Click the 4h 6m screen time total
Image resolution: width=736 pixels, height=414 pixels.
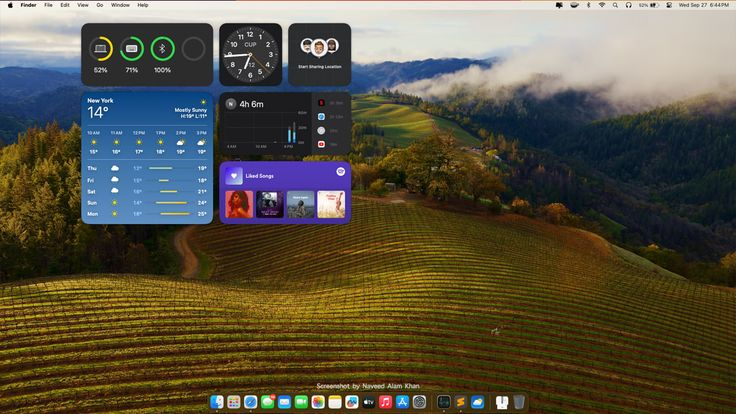point(251,104)
